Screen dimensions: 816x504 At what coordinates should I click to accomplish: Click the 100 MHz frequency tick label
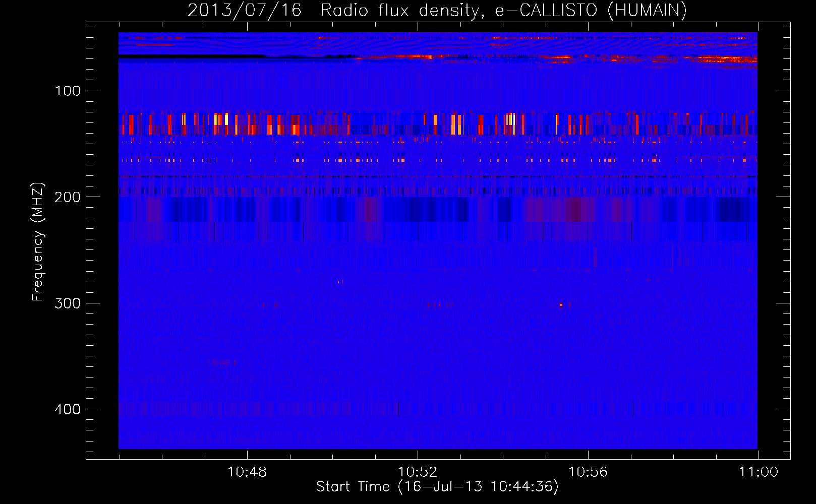(x=68, y=91)
